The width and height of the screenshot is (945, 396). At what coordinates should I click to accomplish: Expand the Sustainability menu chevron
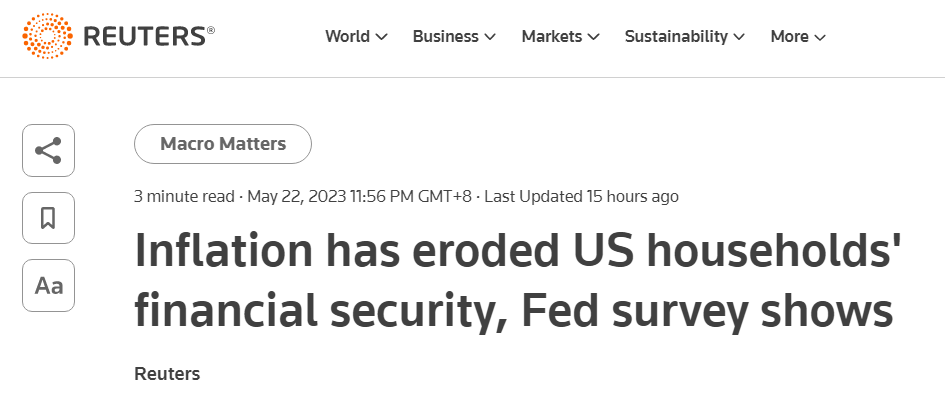739,37
